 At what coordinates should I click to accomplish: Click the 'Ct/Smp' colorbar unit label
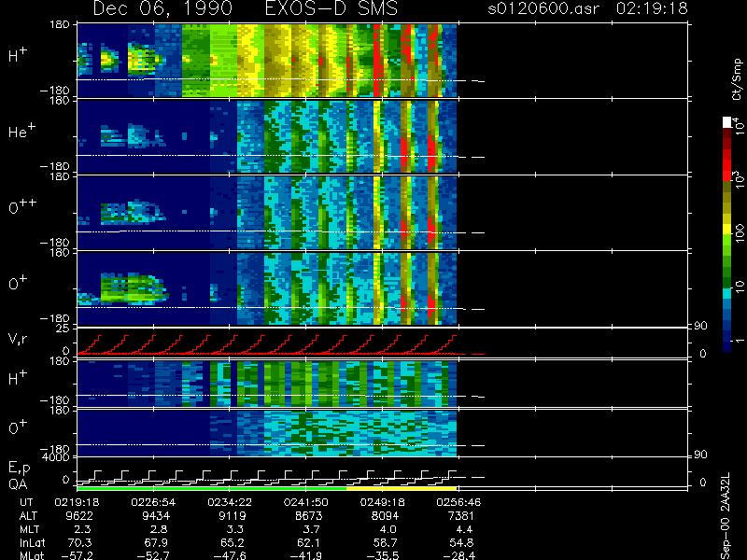click(x=738, y=79)
